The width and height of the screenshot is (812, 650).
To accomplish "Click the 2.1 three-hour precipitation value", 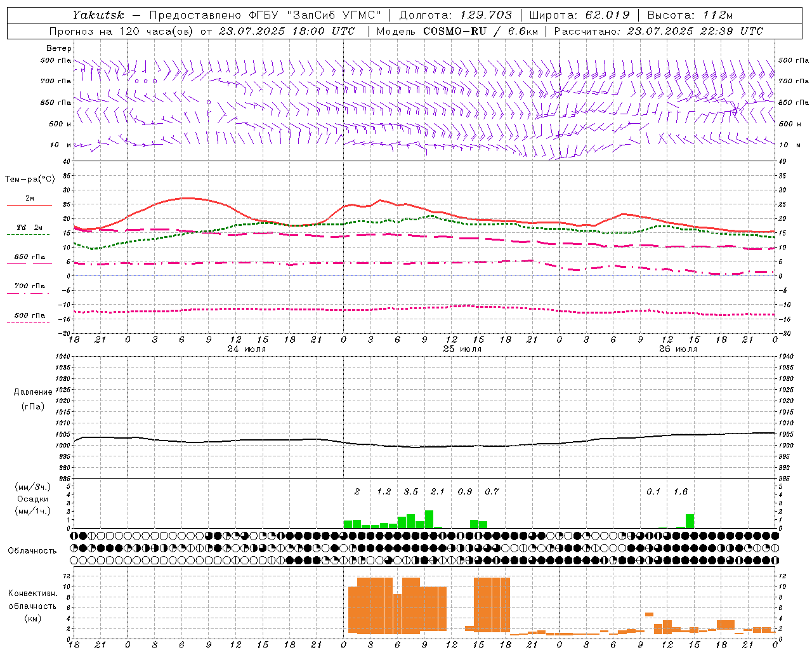I will pos(438,491).
